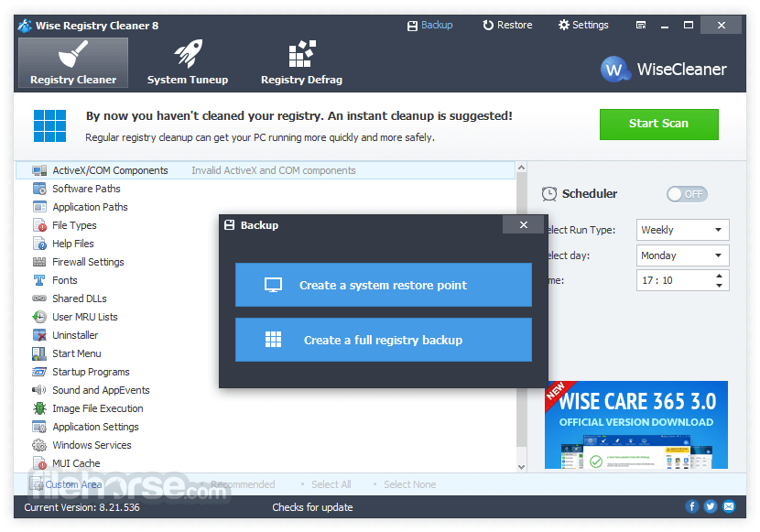Create a system restore point
The width and height of the screenshot is (760, 532).
[384, 285]
